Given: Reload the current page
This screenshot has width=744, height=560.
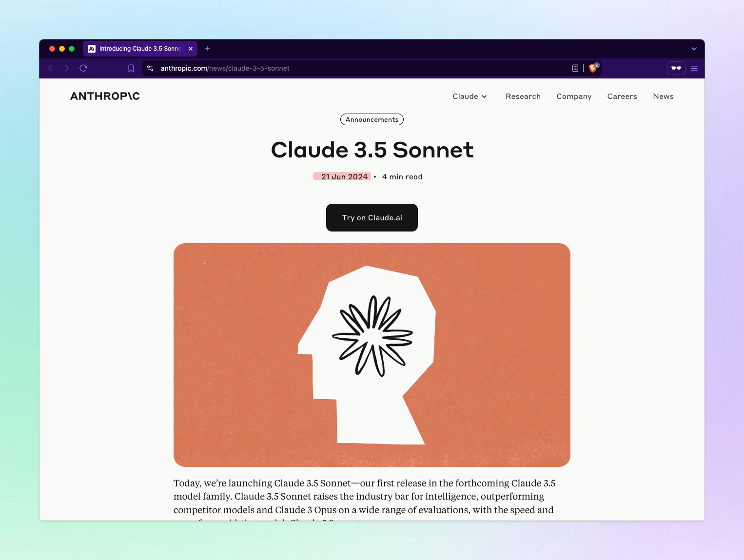Looking at the screenshot, I should pos(83,68).
